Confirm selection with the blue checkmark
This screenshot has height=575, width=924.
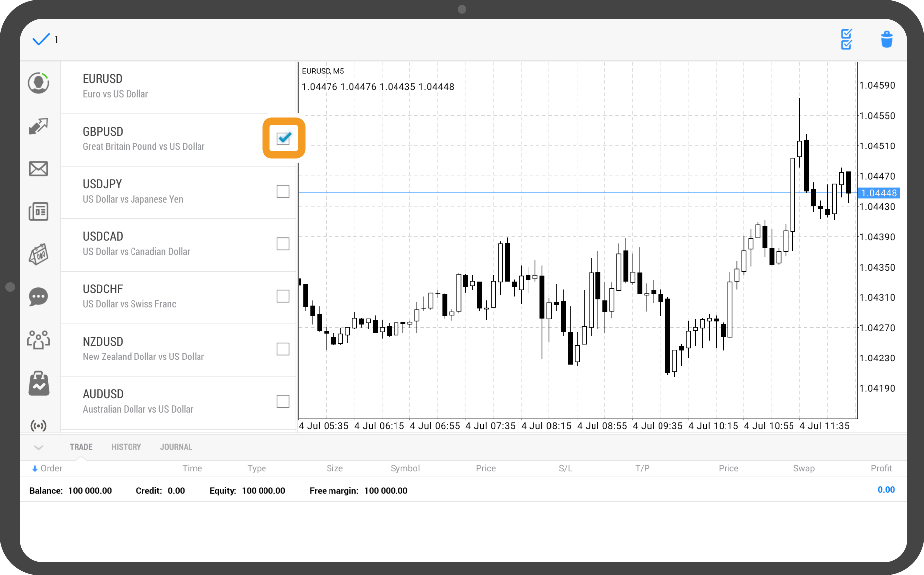(41, 39)
